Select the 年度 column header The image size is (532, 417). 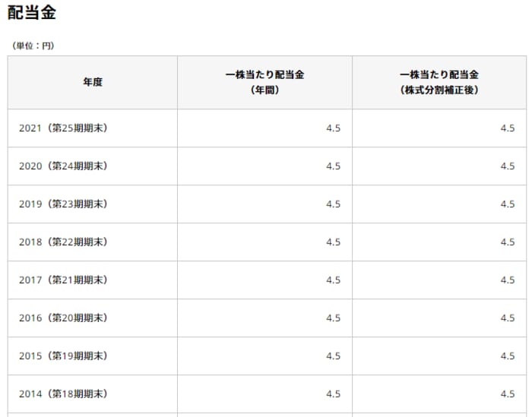[x=93, y=82]
